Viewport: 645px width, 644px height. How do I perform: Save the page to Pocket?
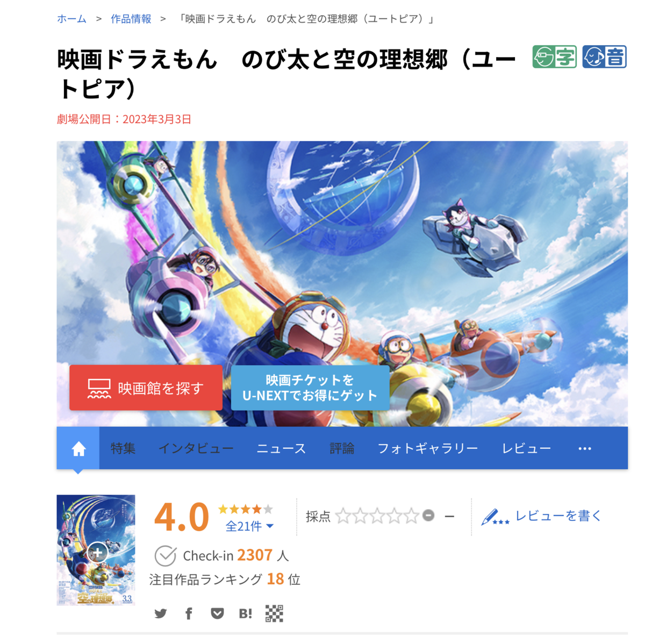click(x=217, y=613)
